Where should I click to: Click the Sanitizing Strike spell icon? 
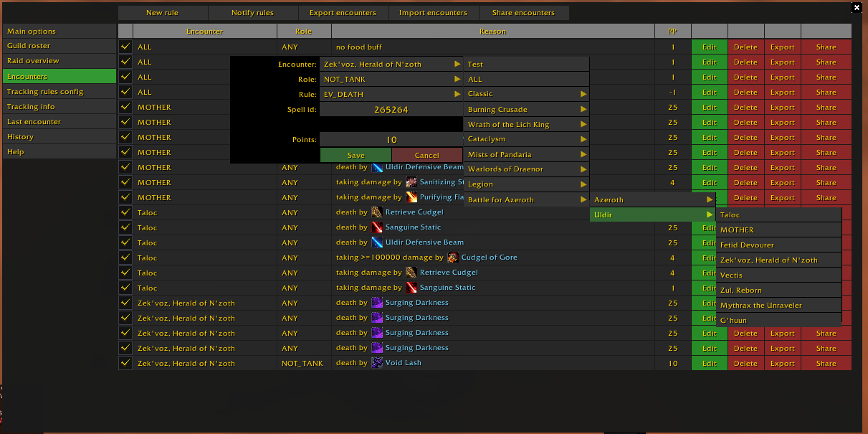click(411, 182)
